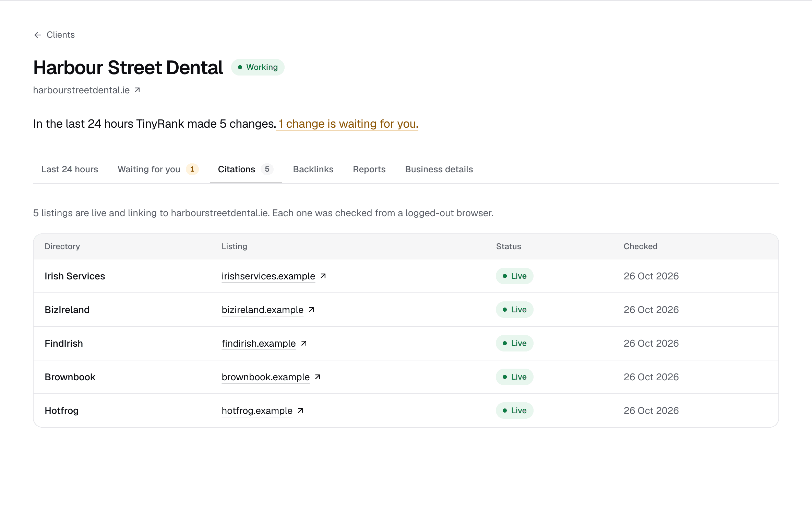
Task: Click Live status in FindIrish row
Action: (x=514, y=343)
